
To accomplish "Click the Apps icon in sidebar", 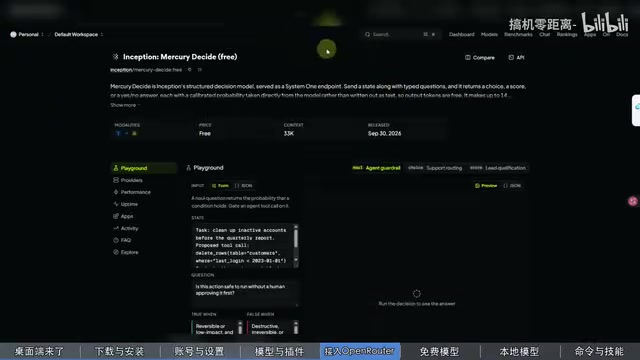I will click(x=116, y=216).
